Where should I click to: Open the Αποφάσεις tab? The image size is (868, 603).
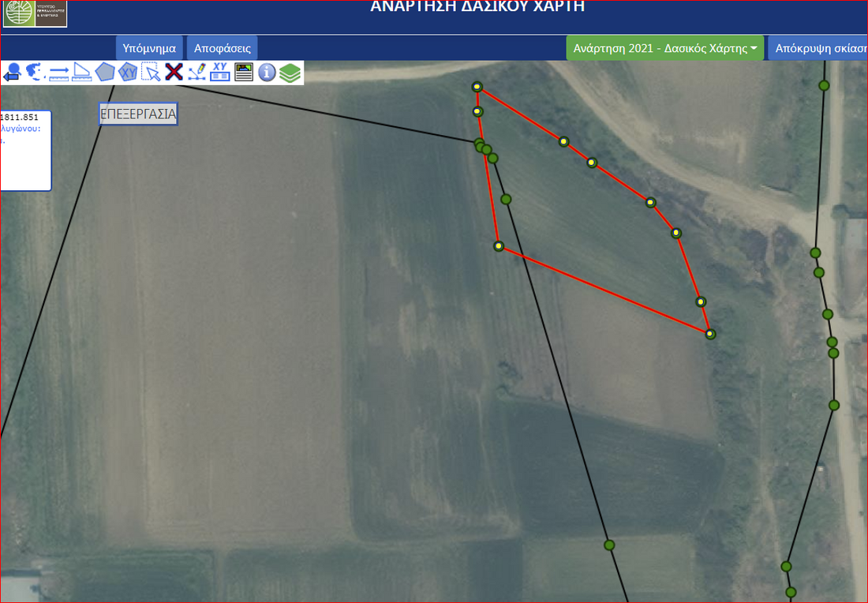[223, 48]
